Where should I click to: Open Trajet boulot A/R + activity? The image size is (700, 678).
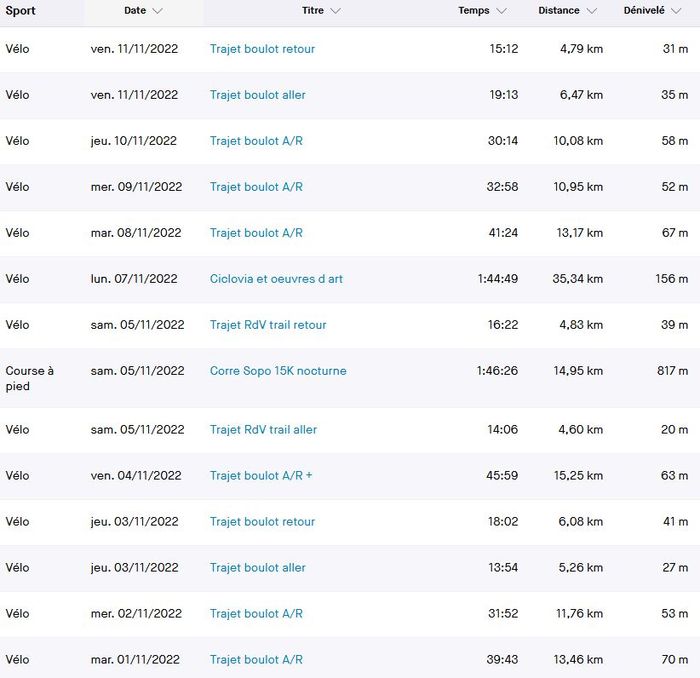[261, 476]
